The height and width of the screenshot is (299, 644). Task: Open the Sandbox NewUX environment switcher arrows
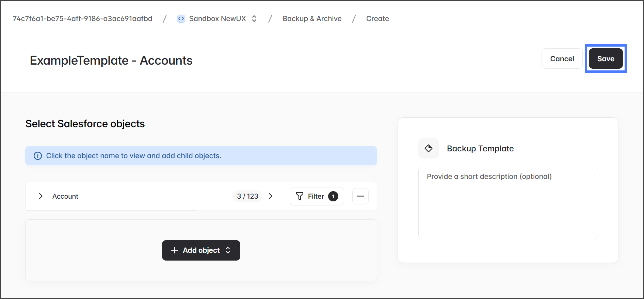(254, 19)
